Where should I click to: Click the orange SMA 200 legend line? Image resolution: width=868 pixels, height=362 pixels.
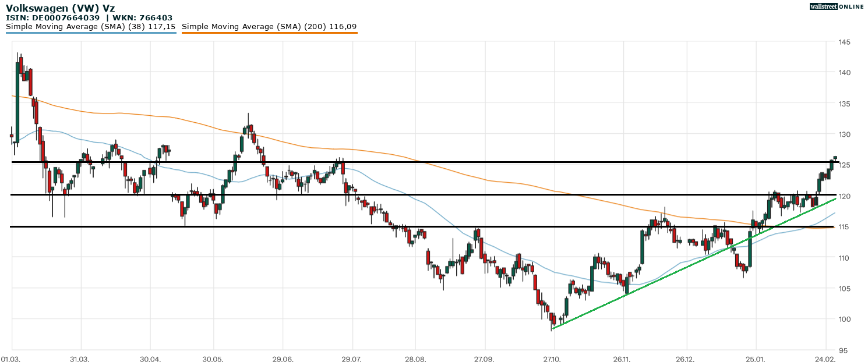[270, 33]
